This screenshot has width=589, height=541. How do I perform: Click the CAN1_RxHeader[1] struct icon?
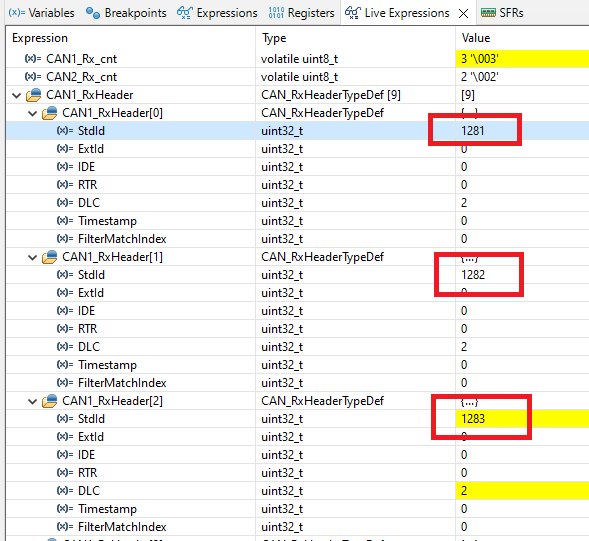50,257
